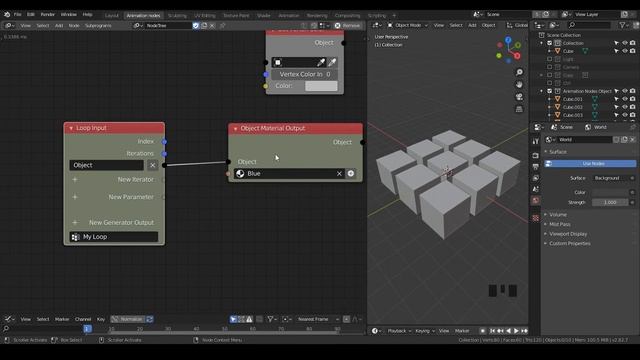Image resolution: width=640 pixels, height=360 pixels.
Task: Click the viewport pan hand icon
Action: [519, 84]
